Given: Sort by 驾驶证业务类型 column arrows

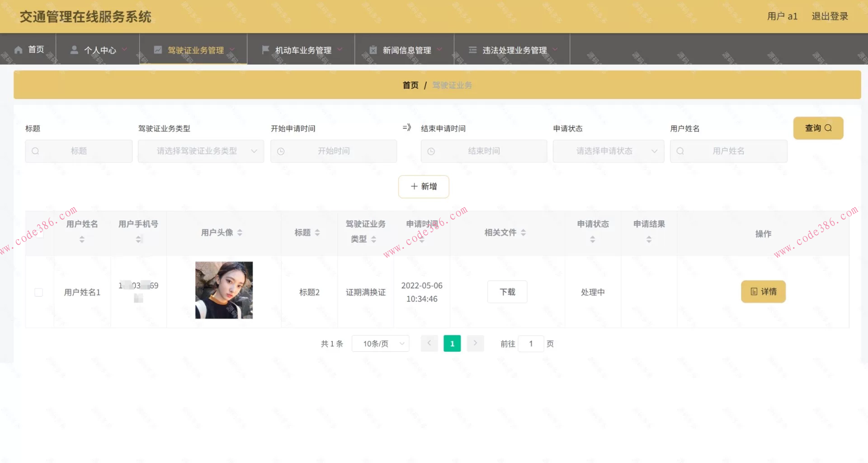Looking at the screenshot, I should pos(373,239).
